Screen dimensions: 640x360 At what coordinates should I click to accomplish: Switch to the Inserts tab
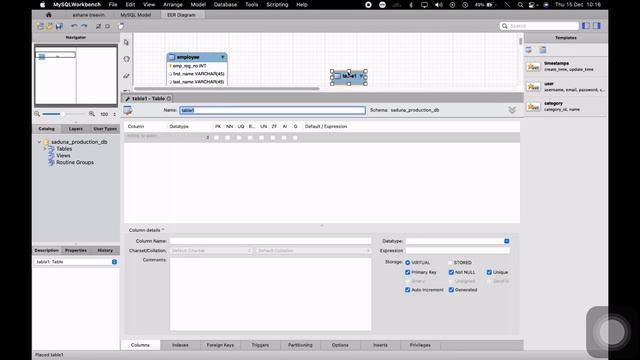[380, 345]
